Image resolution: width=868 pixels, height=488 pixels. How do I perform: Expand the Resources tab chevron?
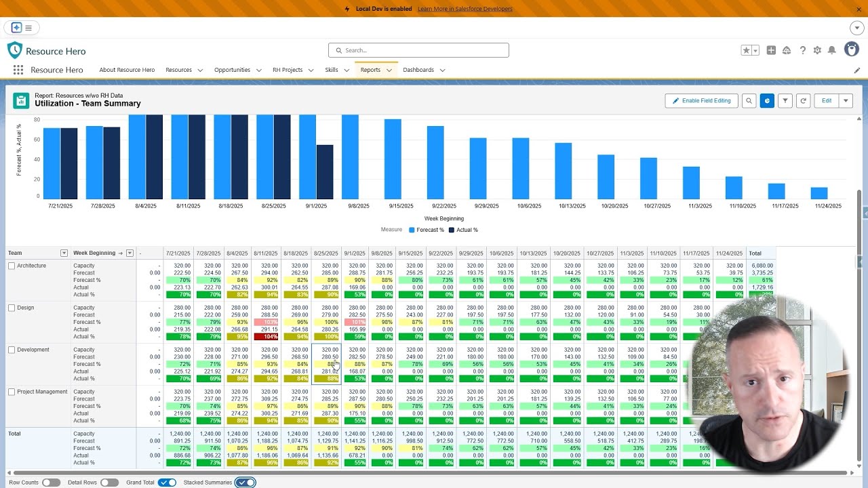coord(200,70)
